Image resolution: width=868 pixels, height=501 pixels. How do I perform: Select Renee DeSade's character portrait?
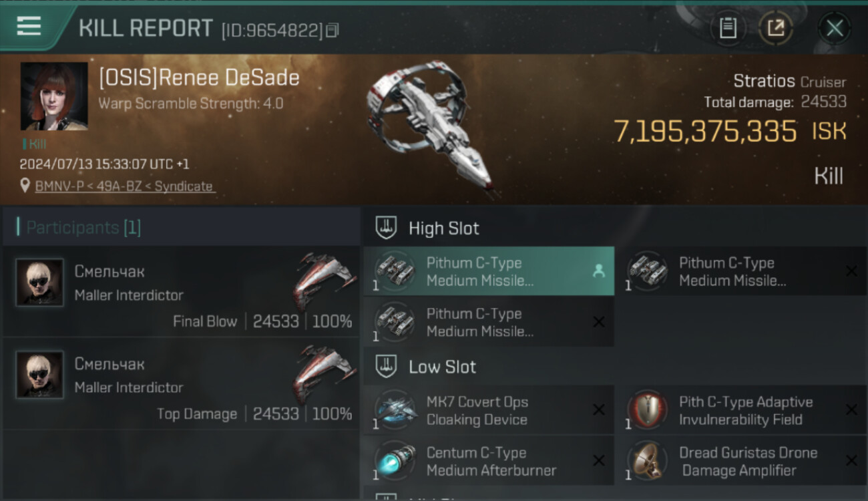pyautogui.click(x=54, y=96)
